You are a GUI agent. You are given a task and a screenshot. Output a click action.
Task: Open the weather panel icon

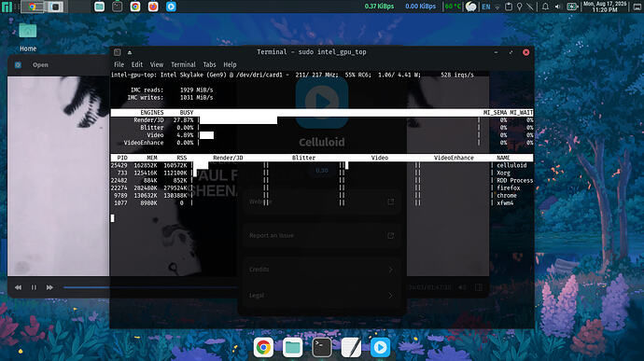coord(471,7)
